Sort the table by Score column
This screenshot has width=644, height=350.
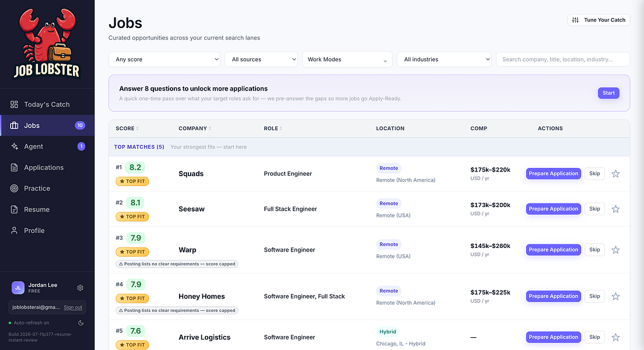point(127,128)
